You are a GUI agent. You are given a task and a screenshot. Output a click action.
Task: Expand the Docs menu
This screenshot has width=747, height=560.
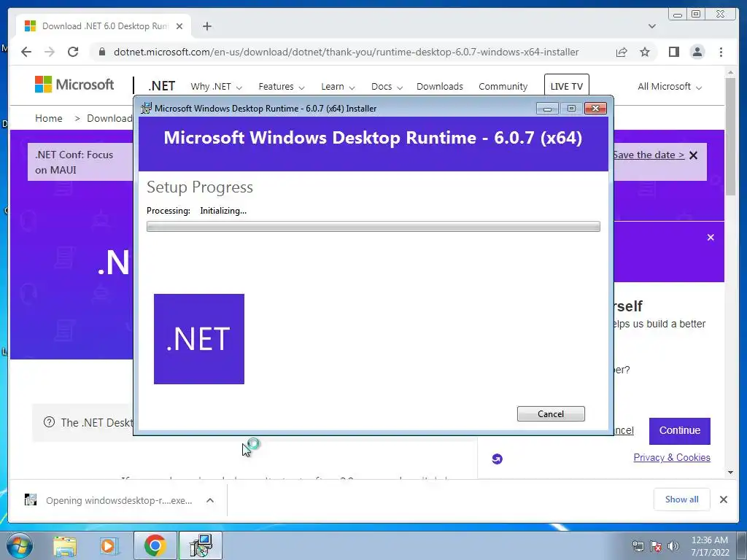click(x=387, y=87)
